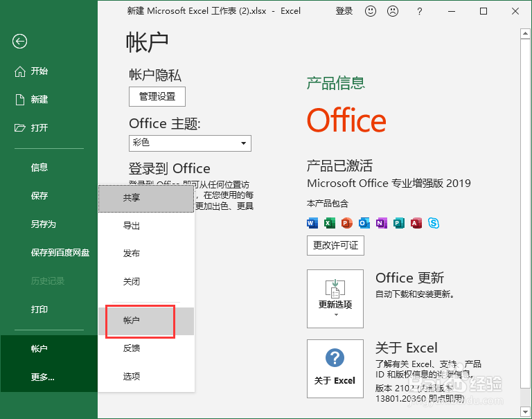Click the New (新建) document icon

pyautogui.click(x=20, y=100)
